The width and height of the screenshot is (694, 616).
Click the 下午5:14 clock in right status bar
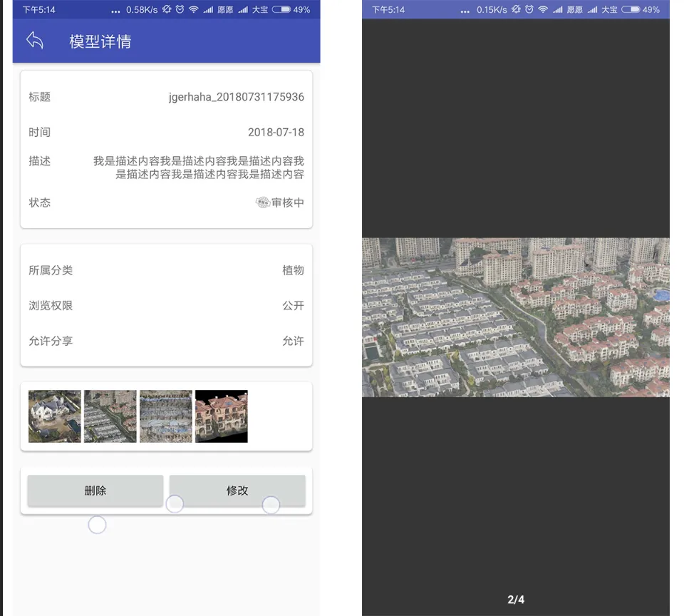[388, 10]
